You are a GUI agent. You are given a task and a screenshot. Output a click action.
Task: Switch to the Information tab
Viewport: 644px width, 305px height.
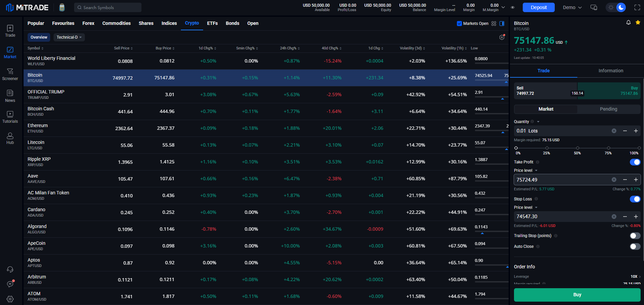(x=610, y=71)
